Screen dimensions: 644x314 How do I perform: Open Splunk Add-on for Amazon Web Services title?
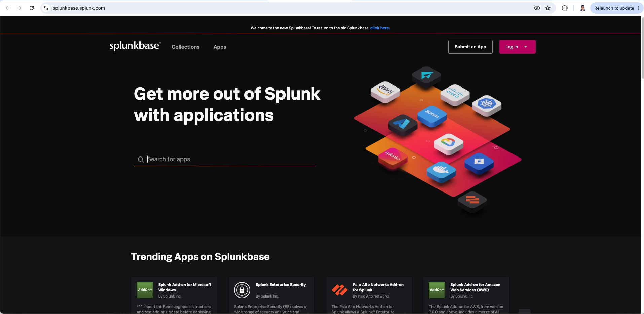tap(476, 287)
